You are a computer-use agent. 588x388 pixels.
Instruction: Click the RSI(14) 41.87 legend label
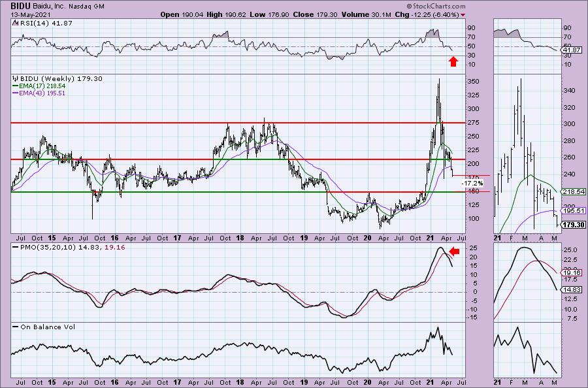(x=46, y=23)
